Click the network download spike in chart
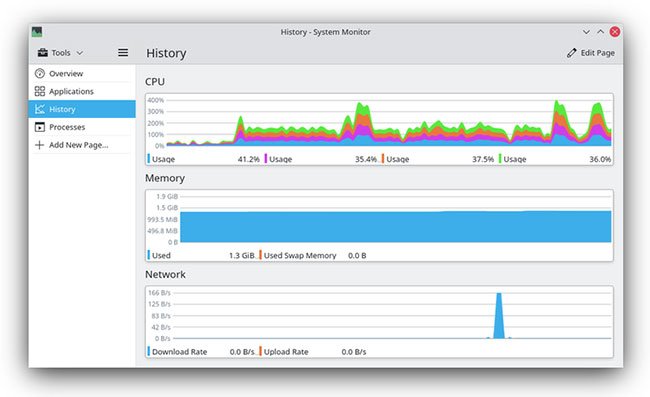The width and height of the screenshot is (650, 397). (x=499, y=316)
